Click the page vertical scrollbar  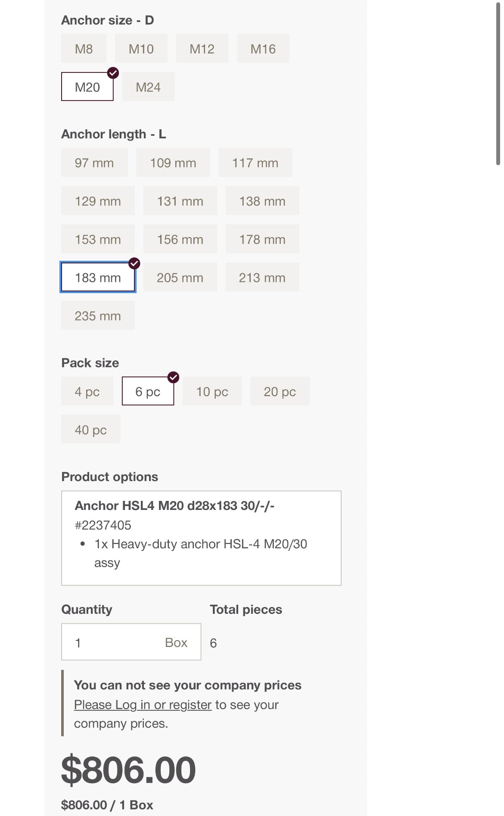click(x=498, y=86)
